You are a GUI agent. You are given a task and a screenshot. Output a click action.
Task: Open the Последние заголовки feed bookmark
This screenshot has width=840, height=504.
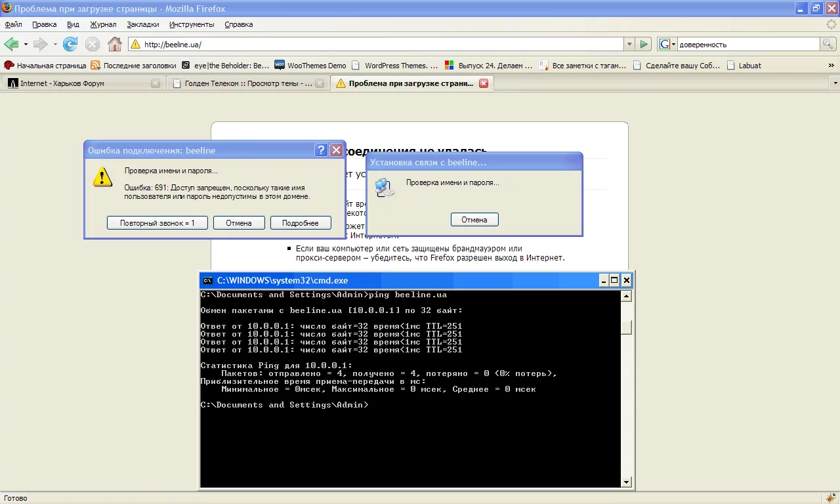coord(134,66)
